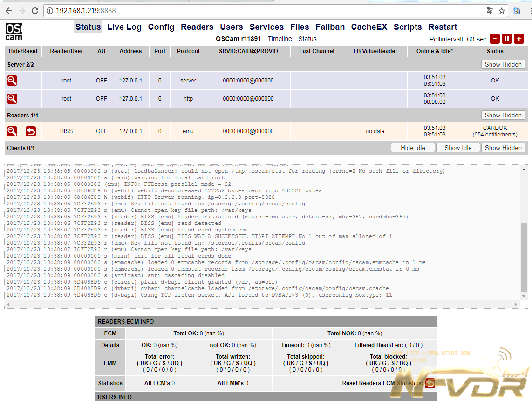Viewport: 532px width, 401px height.
Task: Open the Readers page
Action: click(197, 27)
